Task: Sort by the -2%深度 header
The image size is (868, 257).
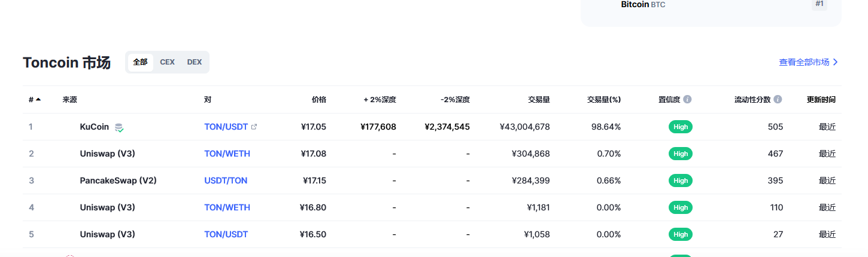Action: pos(456,99)
